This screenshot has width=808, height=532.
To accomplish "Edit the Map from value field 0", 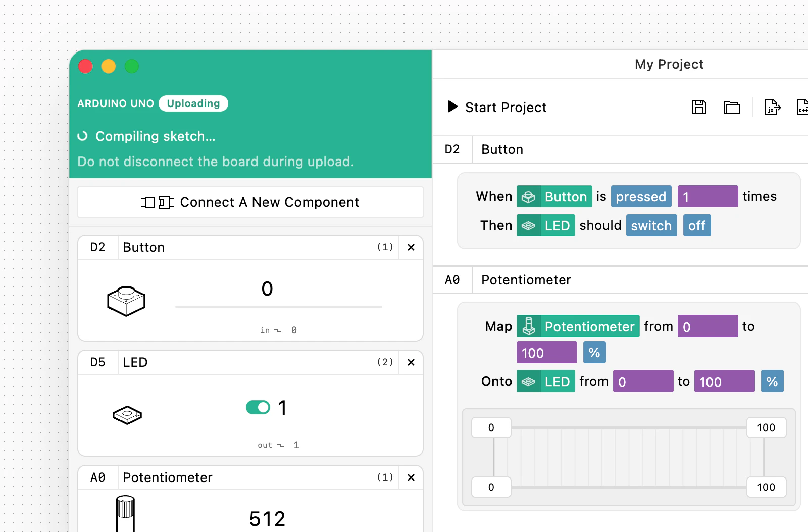I will (x=708, y=326).
